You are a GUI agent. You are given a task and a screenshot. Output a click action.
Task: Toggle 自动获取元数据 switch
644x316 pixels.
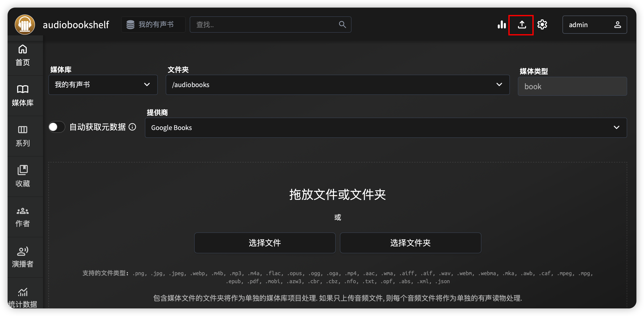57,127
